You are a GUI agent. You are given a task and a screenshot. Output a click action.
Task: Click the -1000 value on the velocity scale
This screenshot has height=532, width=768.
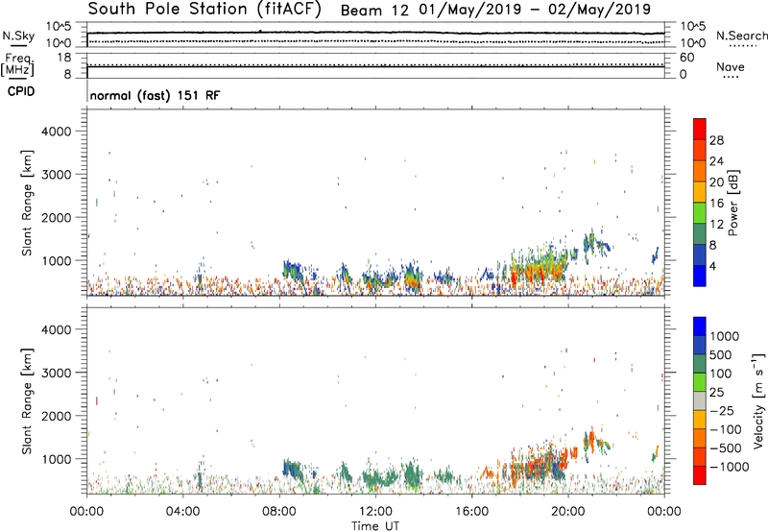730,467
